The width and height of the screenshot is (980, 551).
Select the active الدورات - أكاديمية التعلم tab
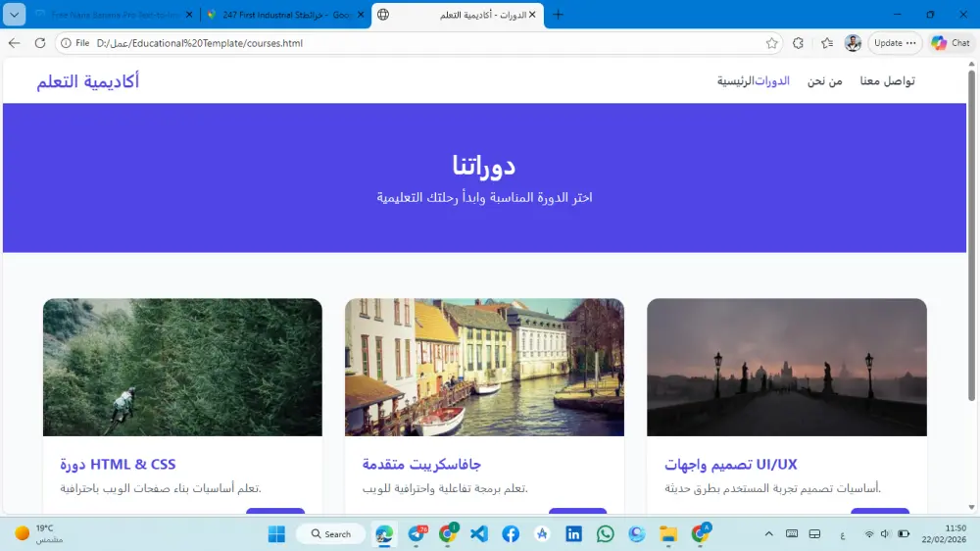coord(457,15)
